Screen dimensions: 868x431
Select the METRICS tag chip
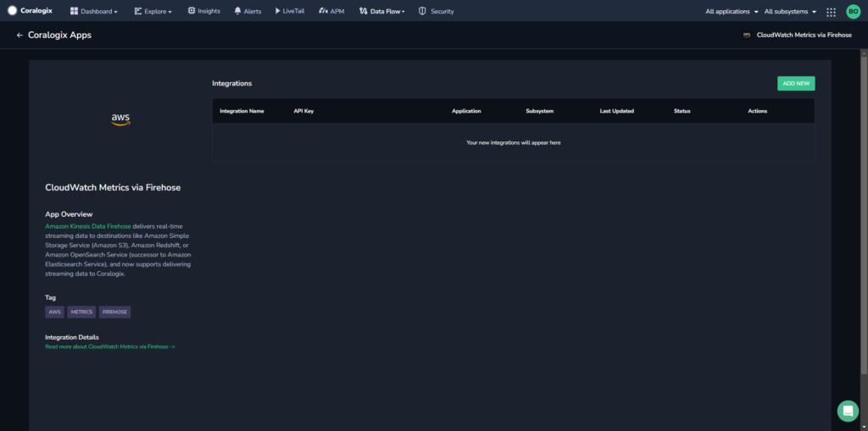click(x=82, y=312)
